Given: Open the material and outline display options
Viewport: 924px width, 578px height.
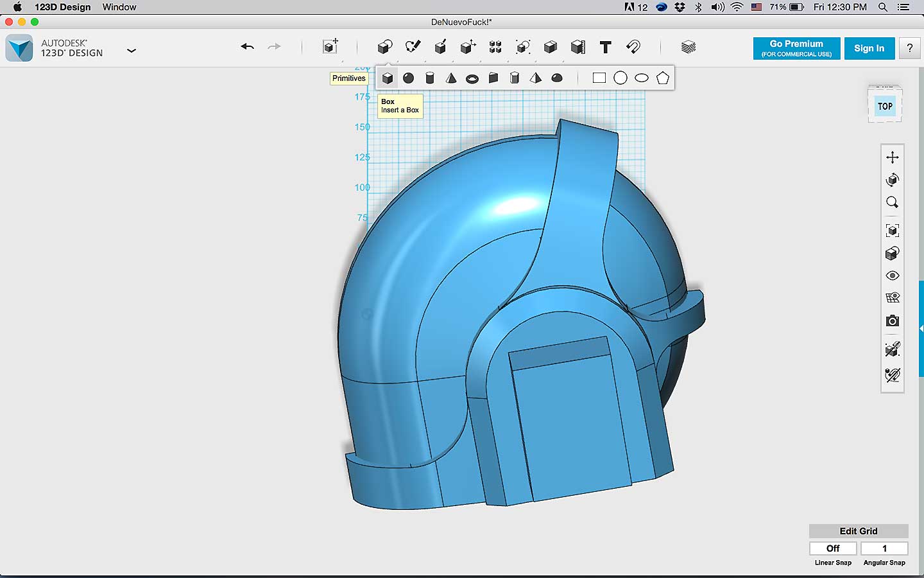Looking at the screenshot, I should 893,254.
